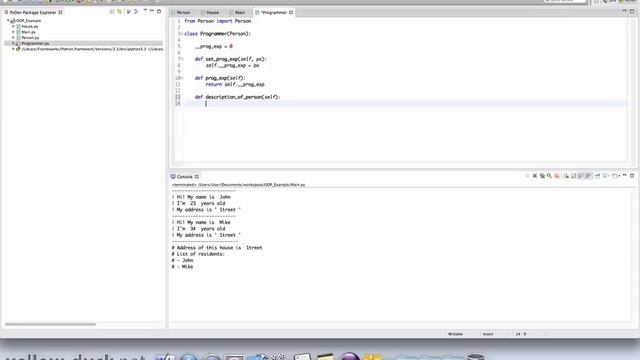The width and height of the screenshot is (640, 360).
Task: Open the Package Explorer view menu arrow
Action: [145, 11]
